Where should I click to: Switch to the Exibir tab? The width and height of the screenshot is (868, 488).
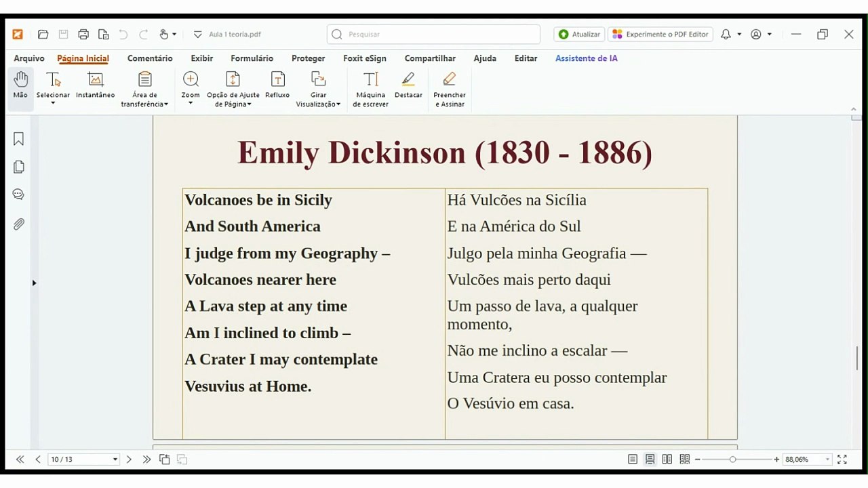click(x=202, y=58)
